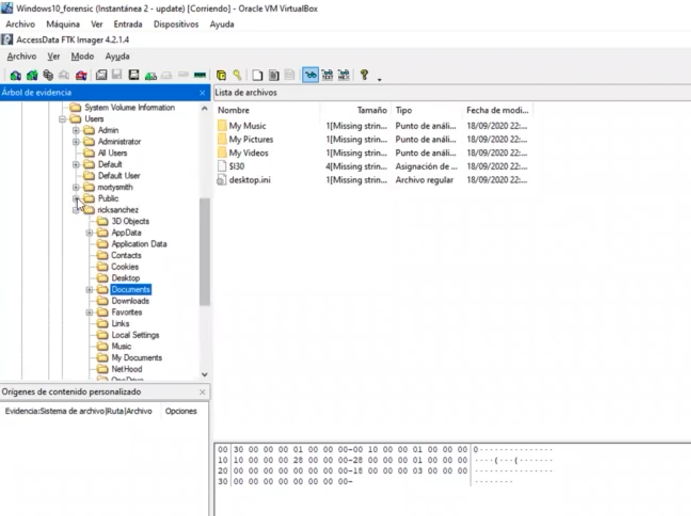Click the greyed-out Remove Evidence Item icon
This screenshot has height=516, width=691.
coord(64,75)
